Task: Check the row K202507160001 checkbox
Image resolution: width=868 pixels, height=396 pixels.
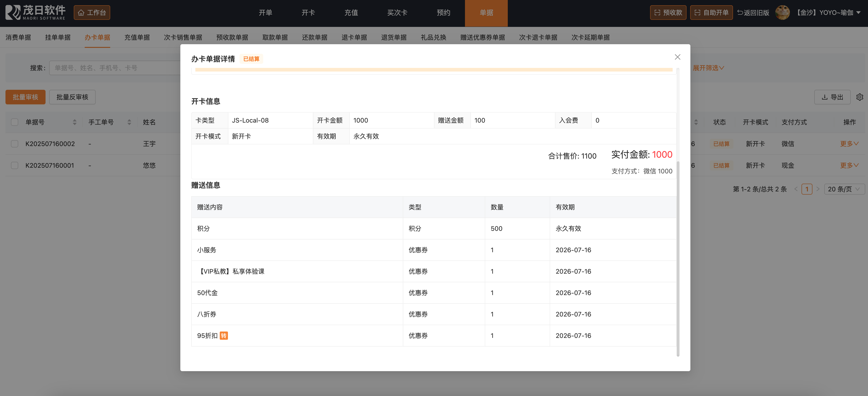Action: [x=15, y=165]
